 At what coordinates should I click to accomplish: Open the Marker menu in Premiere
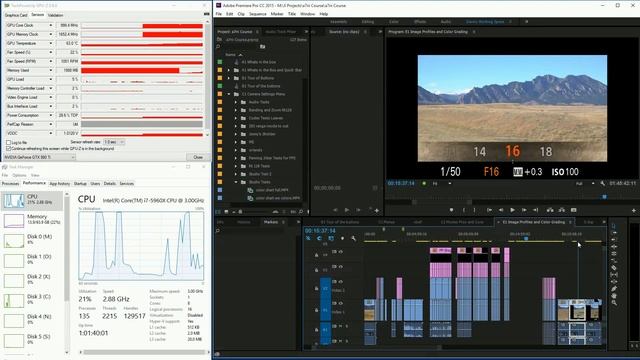[277, 14]
